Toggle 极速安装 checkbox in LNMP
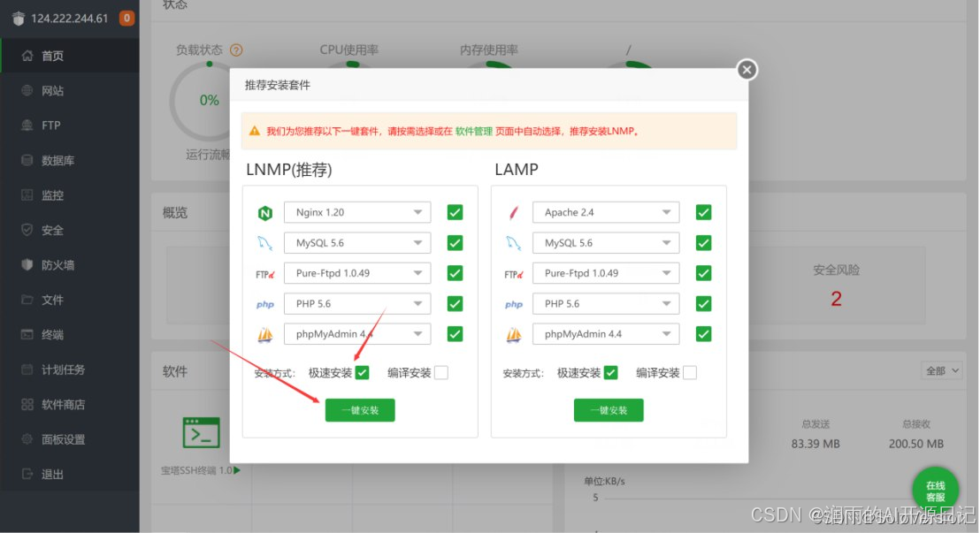Screen dimensions: 980x533 (x=363, y=372)
